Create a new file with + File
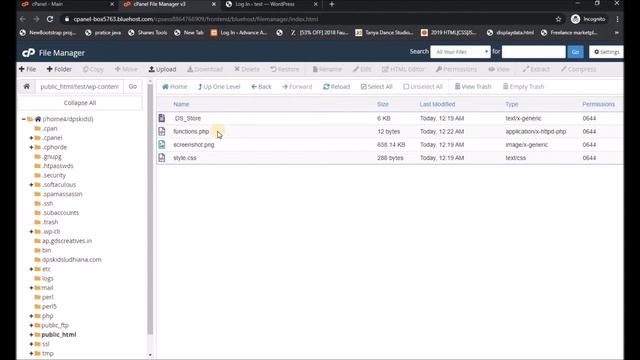Screen dimensions: 640x360 [x=27, y=69]
